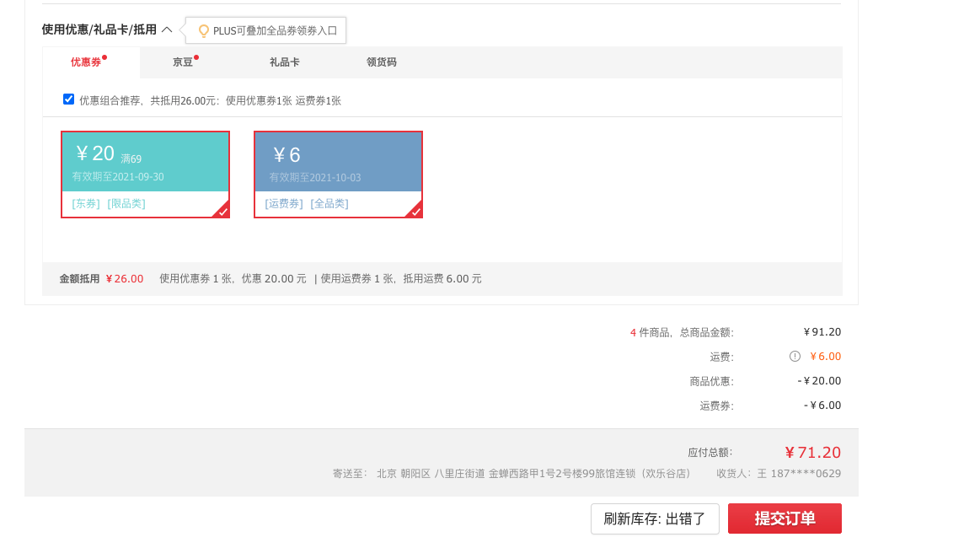Click 刷新库存: 出错了 button

point(655,518)
